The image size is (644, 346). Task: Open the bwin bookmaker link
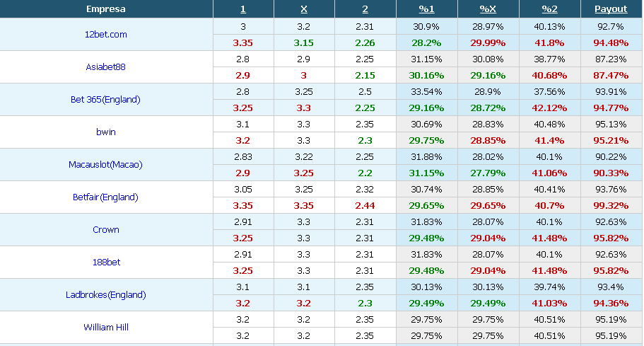pos(105,132)
